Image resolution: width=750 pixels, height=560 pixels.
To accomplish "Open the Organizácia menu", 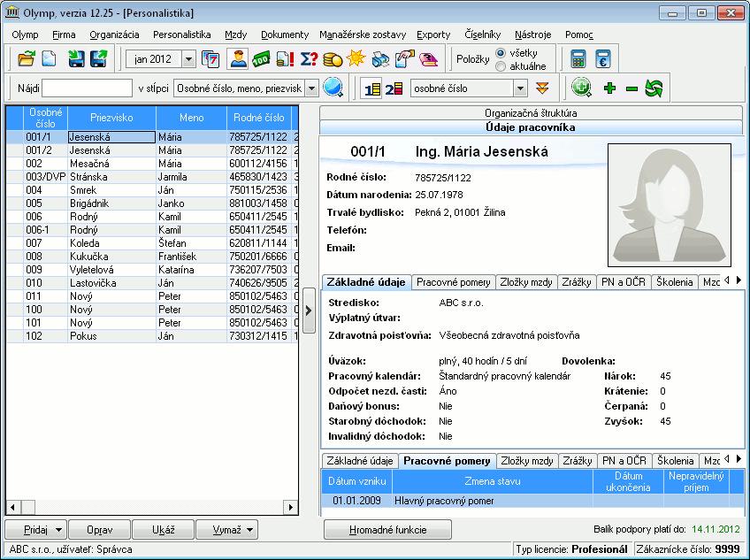I will click(x=114, y=35).
